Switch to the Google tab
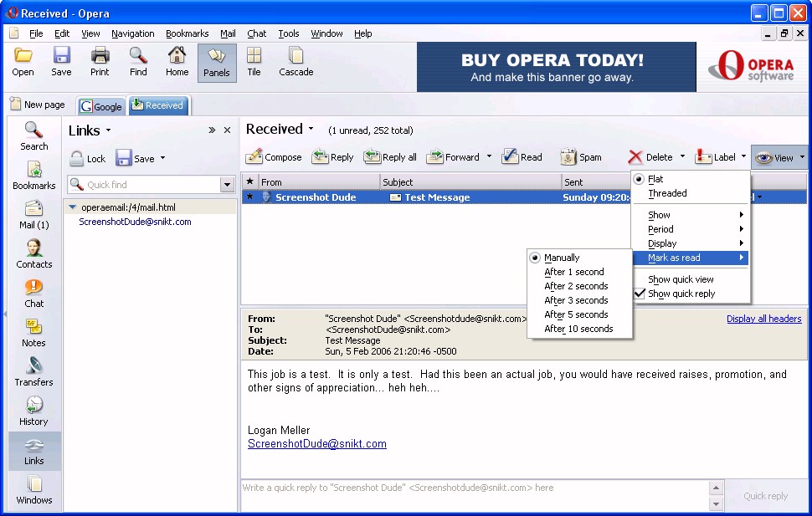The width and height of the screenshot is (812, 516). pyautogui.click(x=101, y=106)
